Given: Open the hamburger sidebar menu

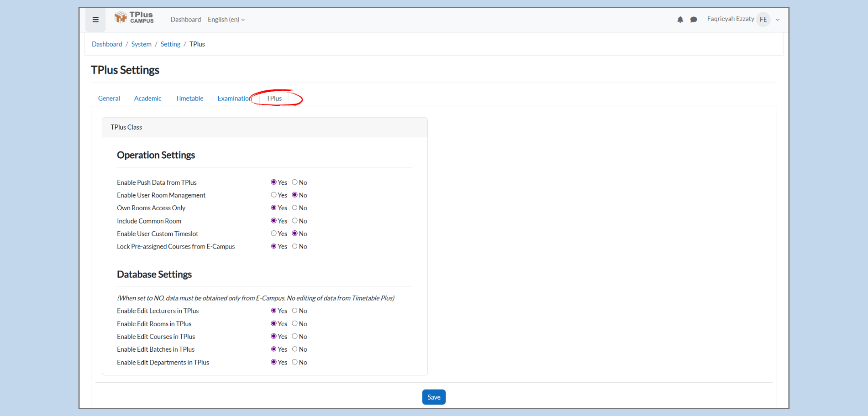Looking at the screenshot, I should (x=95, y=20).
